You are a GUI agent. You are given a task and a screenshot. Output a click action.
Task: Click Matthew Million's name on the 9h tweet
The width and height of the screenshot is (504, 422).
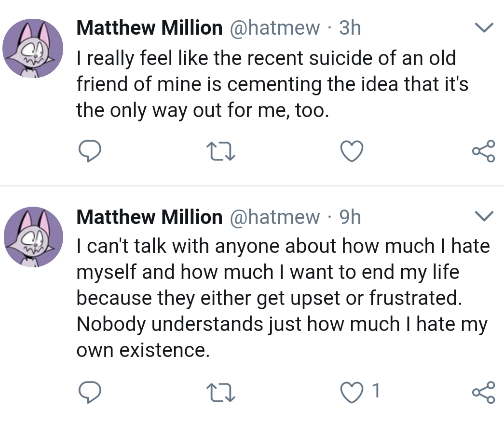[x=149, y=217]
